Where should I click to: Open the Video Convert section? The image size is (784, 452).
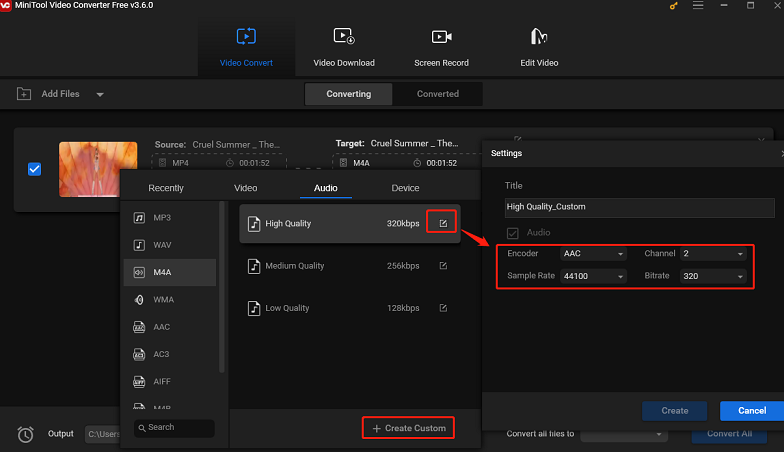(x=246, y=48)
